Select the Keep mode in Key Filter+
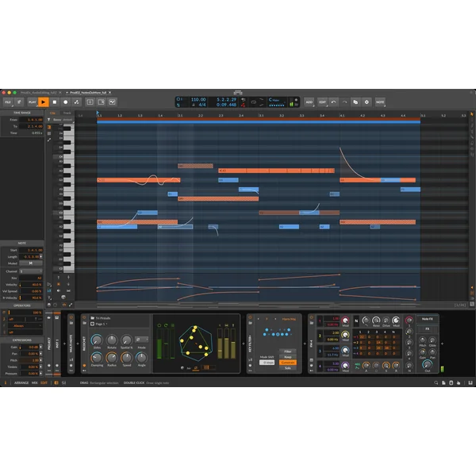 tap(288, 357)
